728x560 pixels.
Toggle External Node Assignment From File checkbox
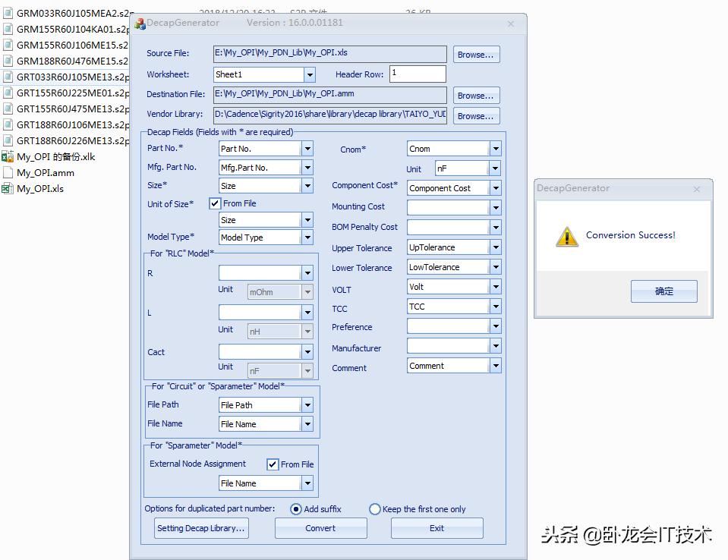coord(273,464)
